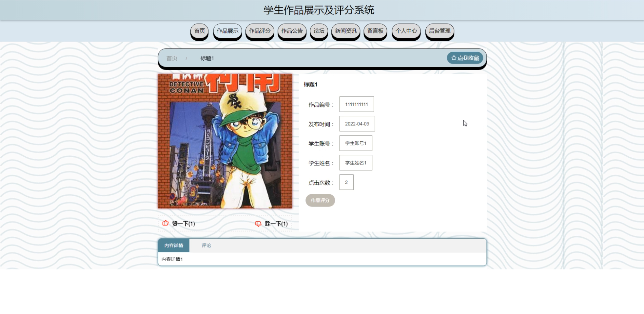The width and height of the screenshot is (644, 314).
Task: Add to favorites with 点我收藏 text
Action: coord(468,58)
